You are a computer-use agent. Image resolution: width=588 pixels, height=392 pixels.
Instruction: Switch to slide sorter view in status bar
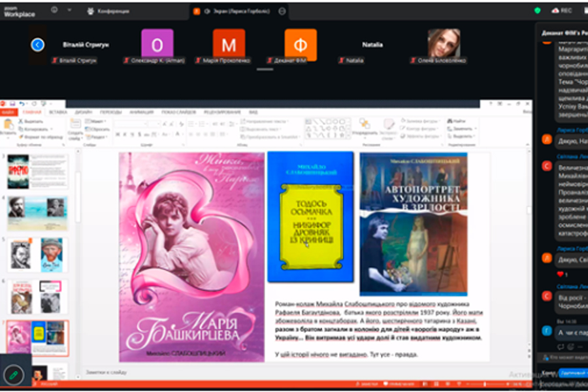tap(436, 384)
